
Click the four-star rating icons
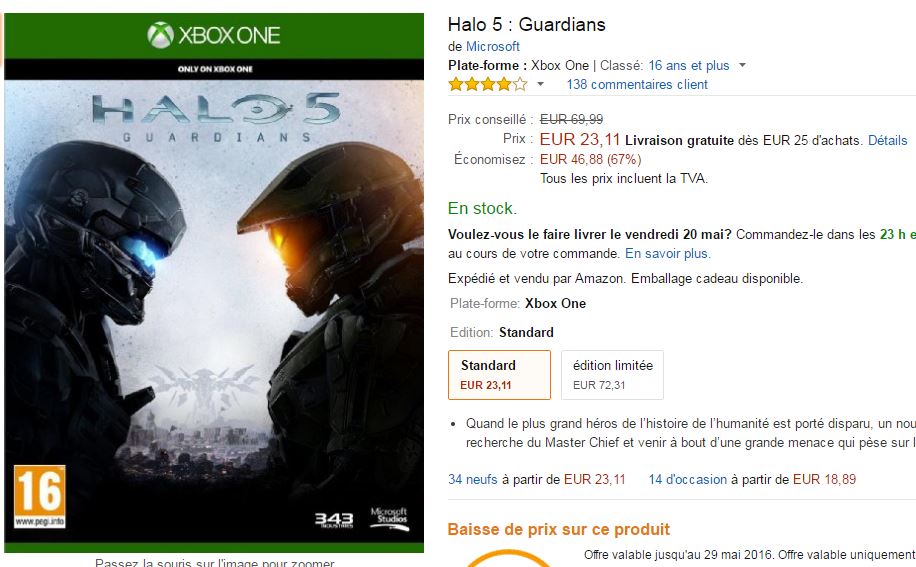[488, 85]
